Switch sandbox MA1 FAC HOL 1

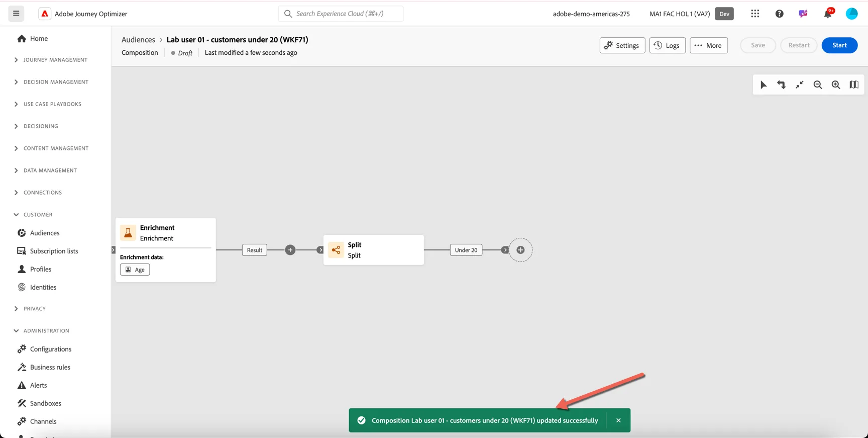(691, 14)
